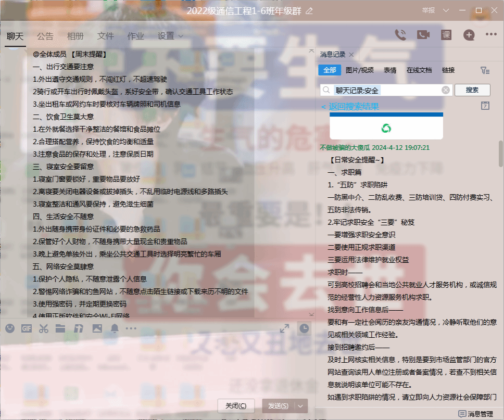This screenshot has height=420, width=504.
Task: Expand the 设置 dropdown menu
Action: 171,36
